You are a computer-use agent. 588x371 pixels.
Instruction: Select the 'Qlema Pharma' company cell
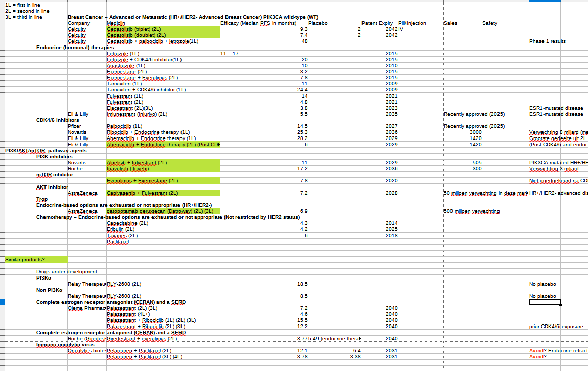point(86,308)
